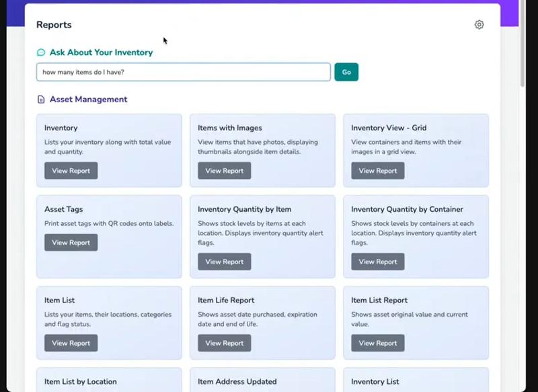Select the Inventory List card
Image resolution: width=538 pixels, height=392 pixels.
[x=416, y=381]
